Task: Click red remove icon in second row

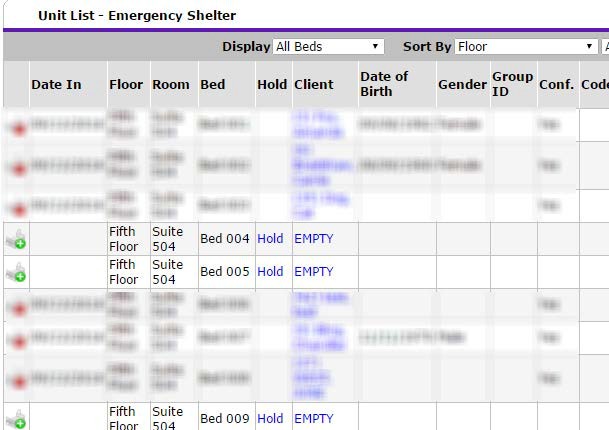Action: (x=18, y=169)
